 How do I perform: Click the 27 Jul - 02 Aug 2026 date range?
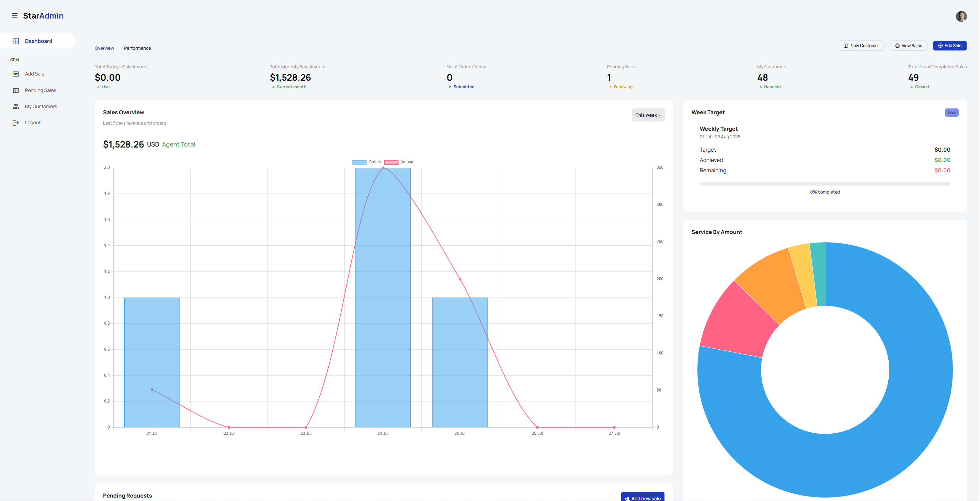pyautogui.click(x=720, y=137)
